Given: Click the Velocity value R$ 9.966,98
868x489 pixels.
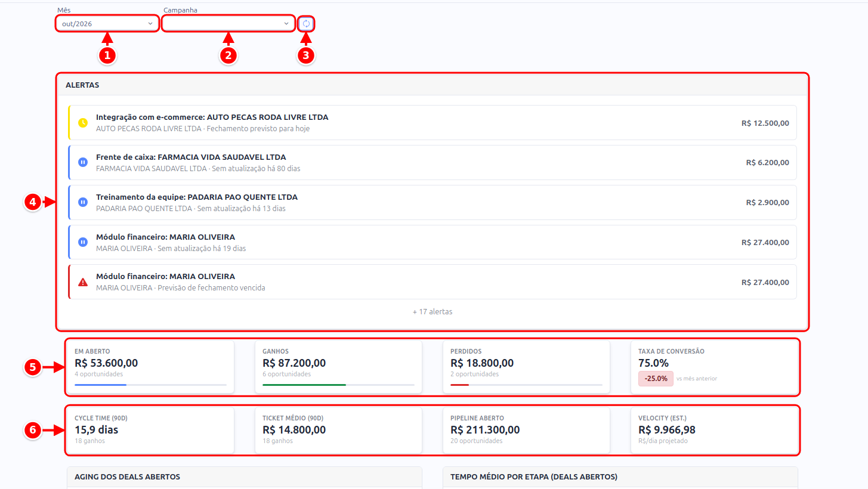Looking at the screenshot, I should (667, 429).
